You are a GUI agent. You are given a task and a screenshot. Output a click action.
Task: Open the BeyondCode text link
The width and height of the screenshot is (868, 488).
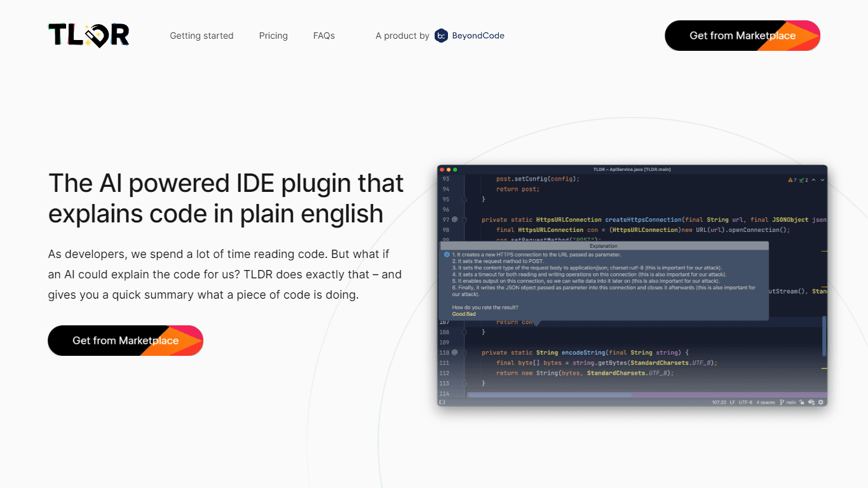(x=478, y=36)
